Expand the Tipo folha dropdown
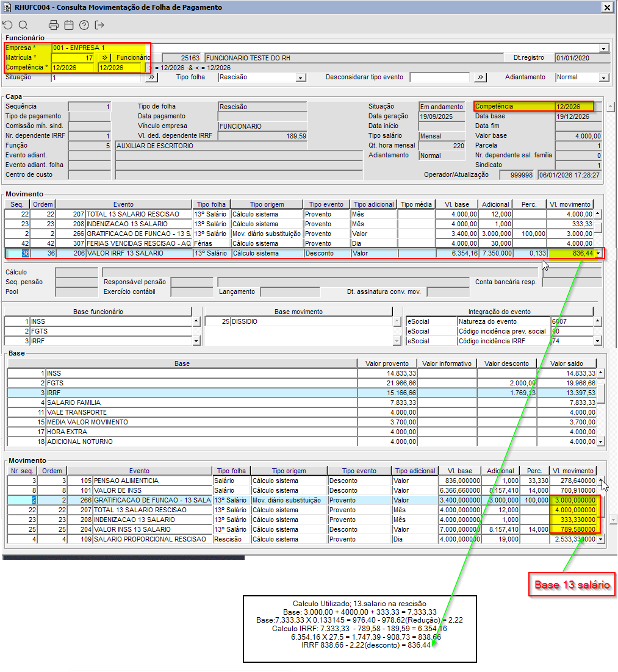The width and height of the screenshot is (618, 672). tap(301, 77)
